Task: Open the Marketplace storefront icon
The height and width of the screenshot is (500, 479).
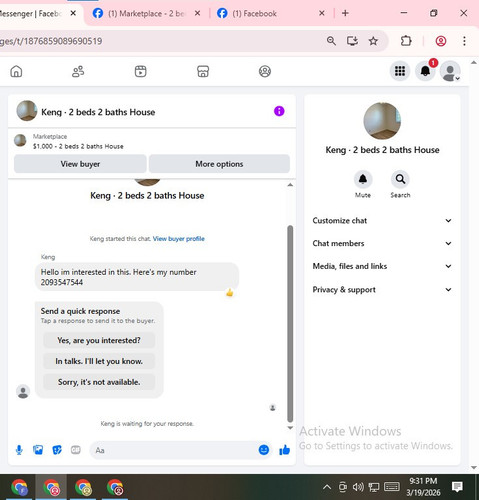Action: (203, 71)
